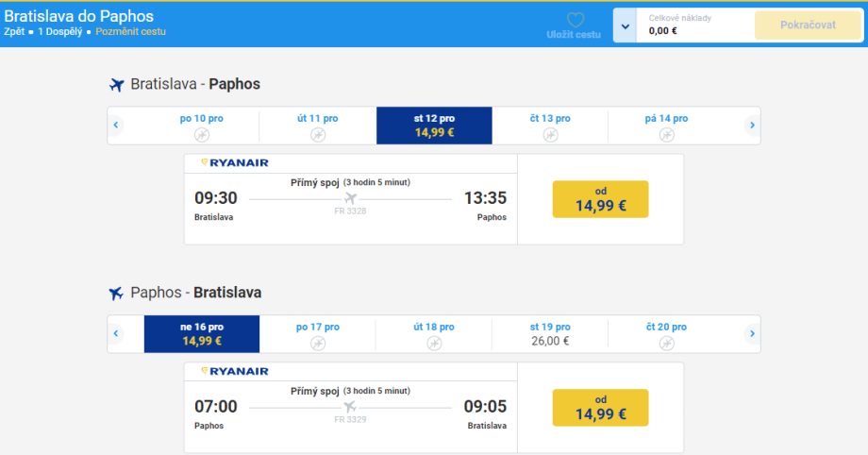868x455 pixels.
Task: Click the outbound Bratislava - Paphos plane icon
Action: coord(117,85)
